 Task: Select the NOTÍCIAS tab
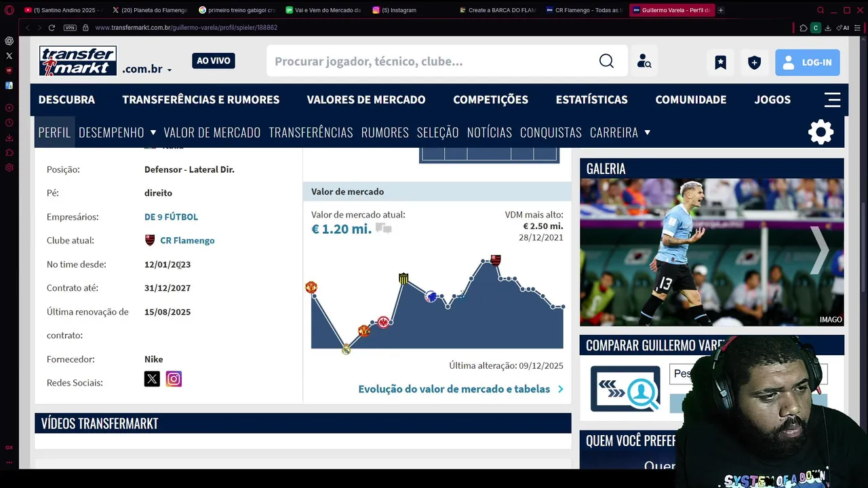coord(489,132)
